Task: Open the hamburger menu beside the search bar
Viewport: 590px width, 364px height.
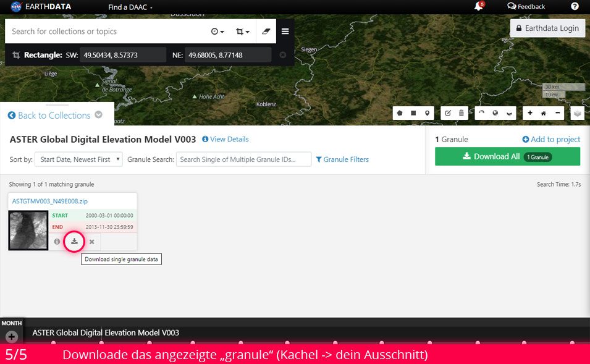Action: pyautogui.click(x=285, y=32)
